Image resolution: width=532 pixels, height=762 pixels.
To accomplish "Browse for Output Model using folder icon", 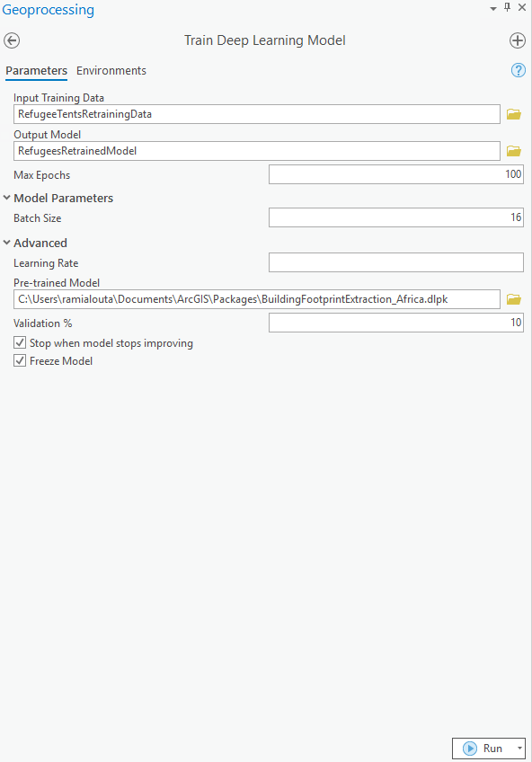I will [x=513, y=150].
